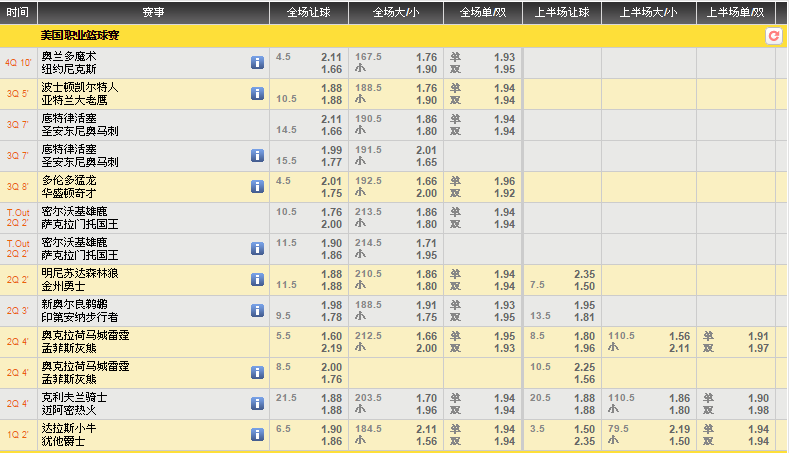Click the 上半场单/双 column header
This screenshot has height=453, width=792.
[x=735, y=12]
